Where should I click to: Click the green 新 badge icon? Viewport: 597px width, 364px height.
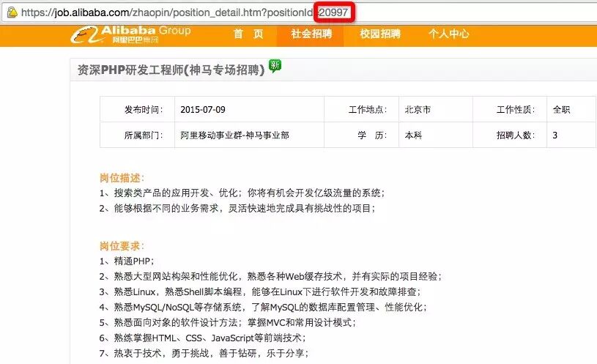(275, 66)
